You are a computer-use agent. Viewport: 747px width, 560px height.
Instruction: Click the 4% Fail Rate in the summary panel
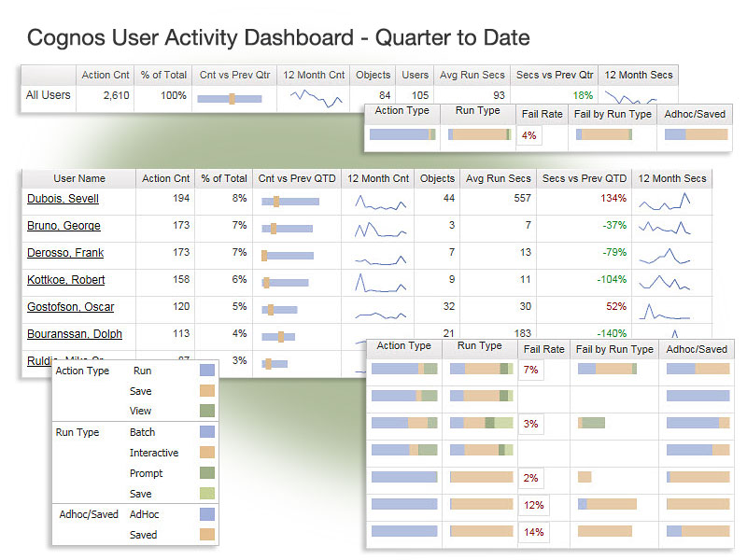coord(529,135)
